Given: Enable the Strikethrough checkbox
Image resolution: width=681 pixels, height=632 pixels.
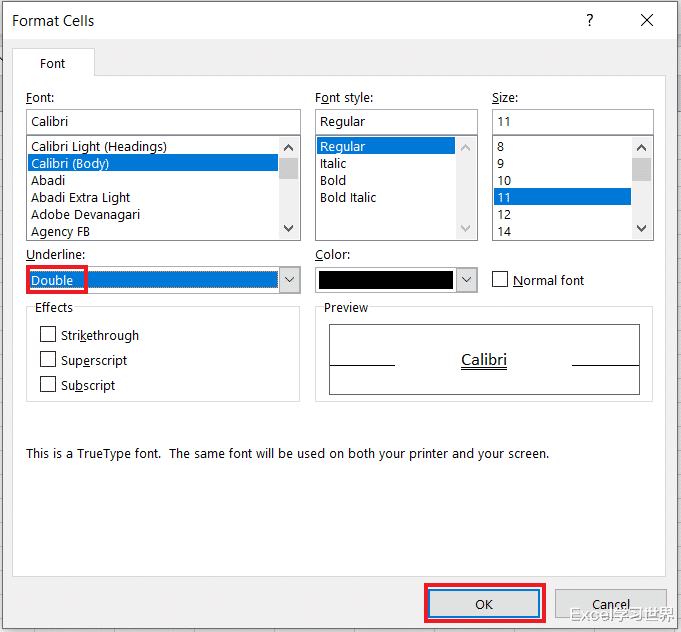Looking at the screenshot, I should (48, 335).
